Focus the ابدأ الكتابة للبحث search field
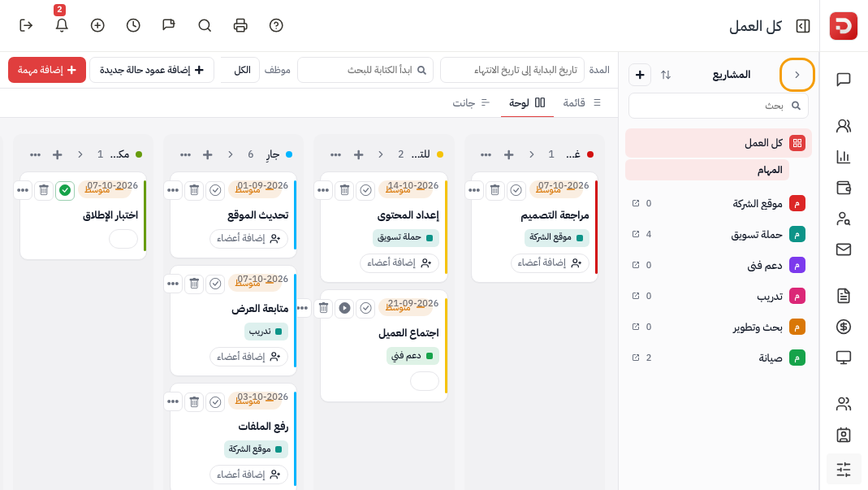 tap(365, 70)
